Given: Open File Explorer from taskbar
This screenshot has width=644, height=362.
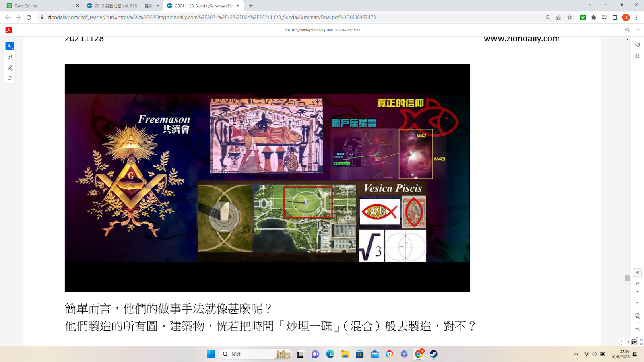Looking at the screenshot, I should tap(345, 354).
